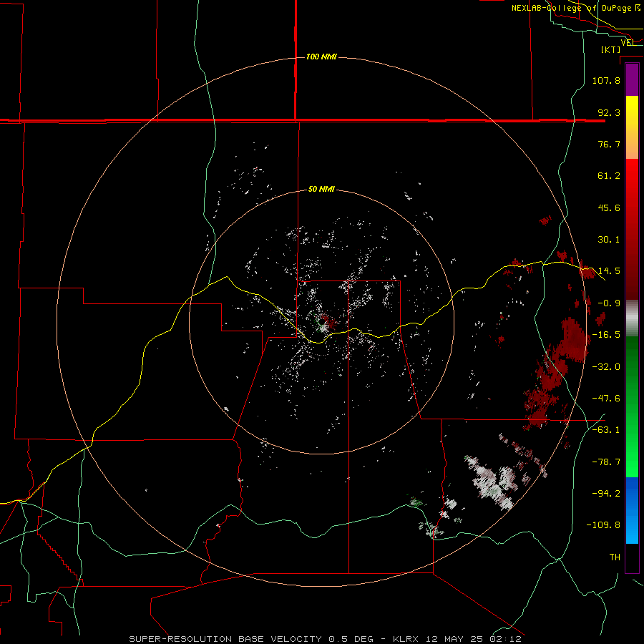The width and height of the screenshot is (644, 644).
Task: Click the 45.6 scale value
Action: 609,208
